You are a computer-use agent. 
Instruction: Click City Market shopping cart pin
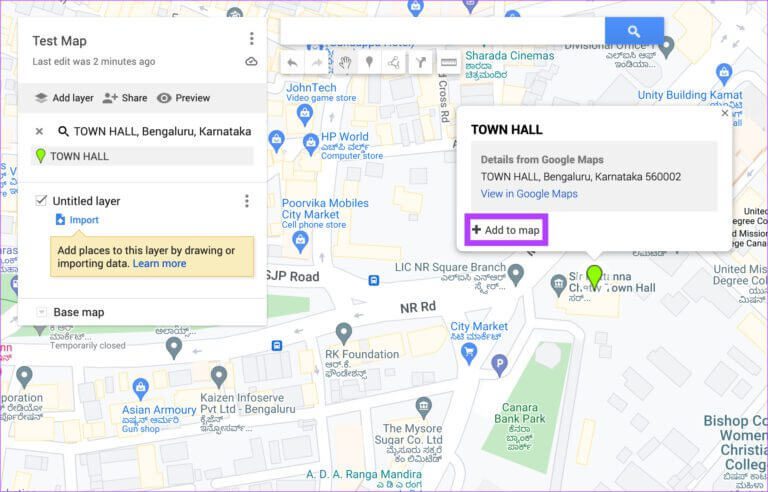(470, 353)
